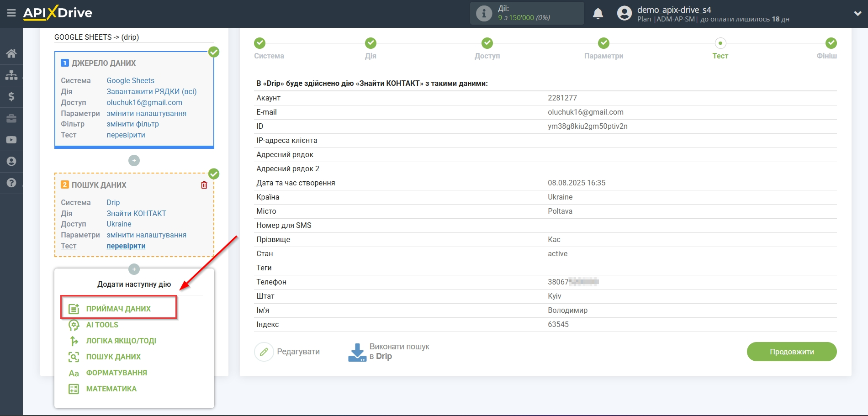Click ДЖЕРЕЛО ДАНИХ block header
The width and height of the screenshot is (868, 416).
[x=104, y=63]
